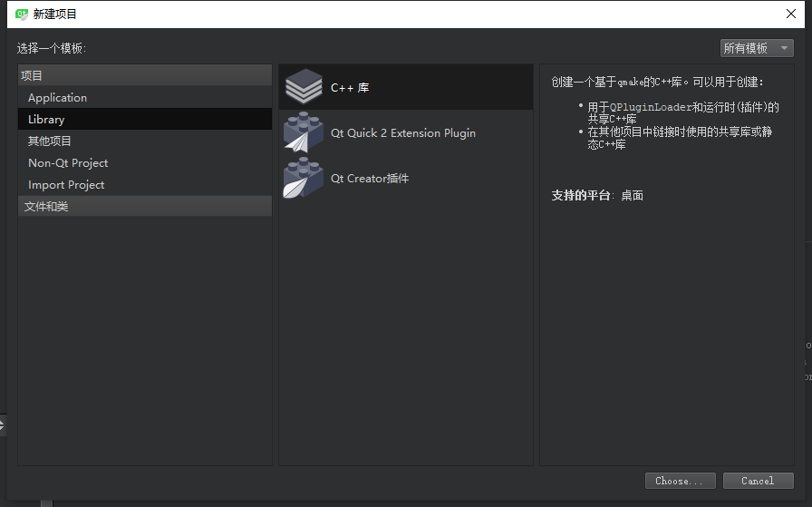
Task: Choose the C++ 库 template label
Action: pyautogui.click(x=350, y=88)
